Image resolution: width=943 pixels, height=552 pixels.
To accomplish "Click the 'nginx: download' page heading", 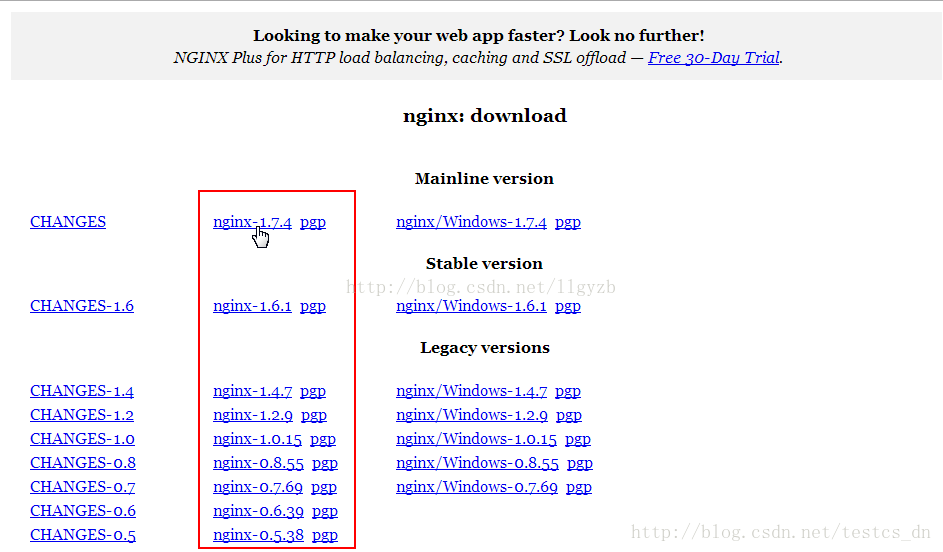I will point(485,115).
